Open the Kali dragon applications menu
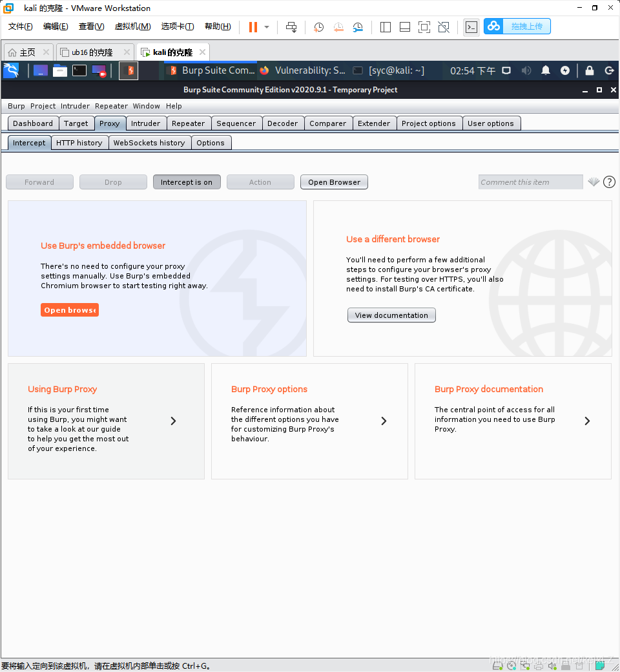620x672 pixels. (x=12, y=70)
